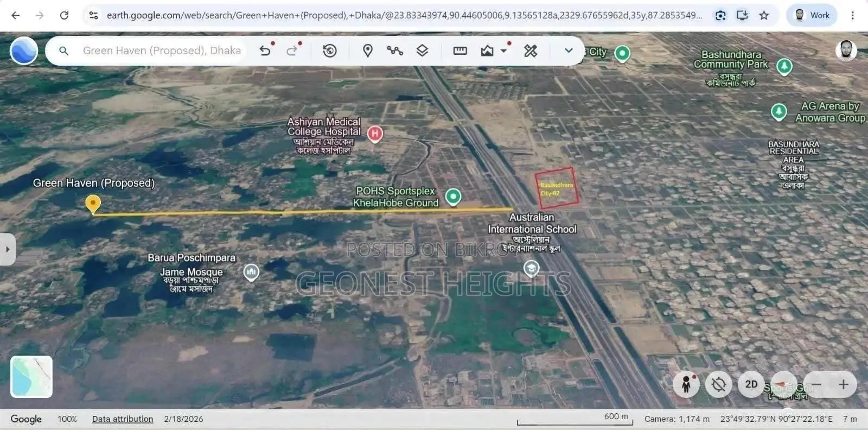Expand the image overlay dropdown arrow
This screenshot has width=868, height=430.
tap(504, 50)
